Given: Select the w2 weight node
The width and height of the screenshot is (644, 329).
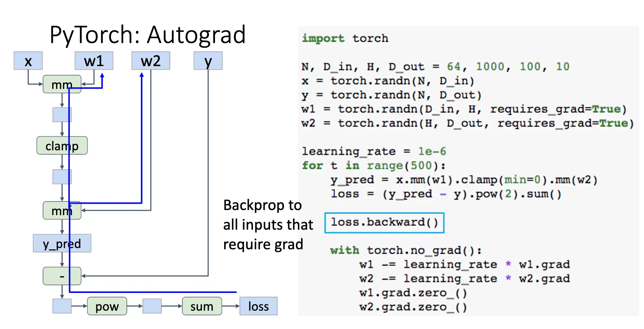Looking at the screenshot, I should tap(151, 61).
